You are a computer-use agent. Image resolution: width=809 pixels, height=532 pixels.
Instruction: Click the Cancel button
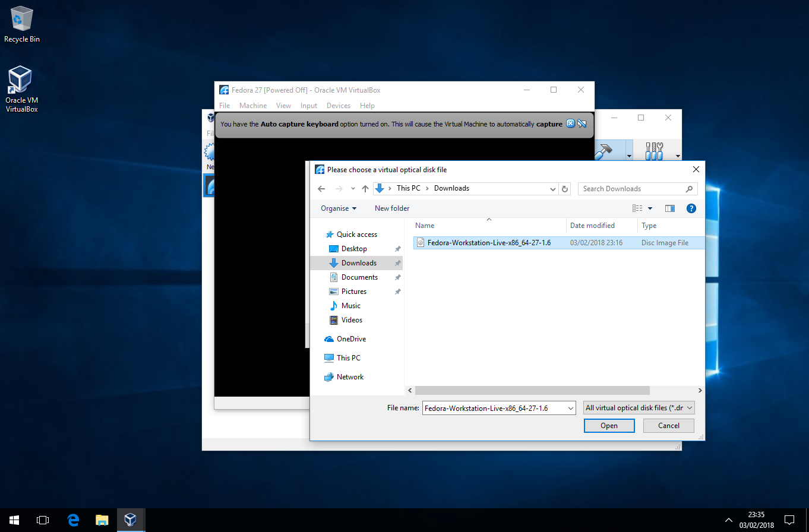pos(669,426)
